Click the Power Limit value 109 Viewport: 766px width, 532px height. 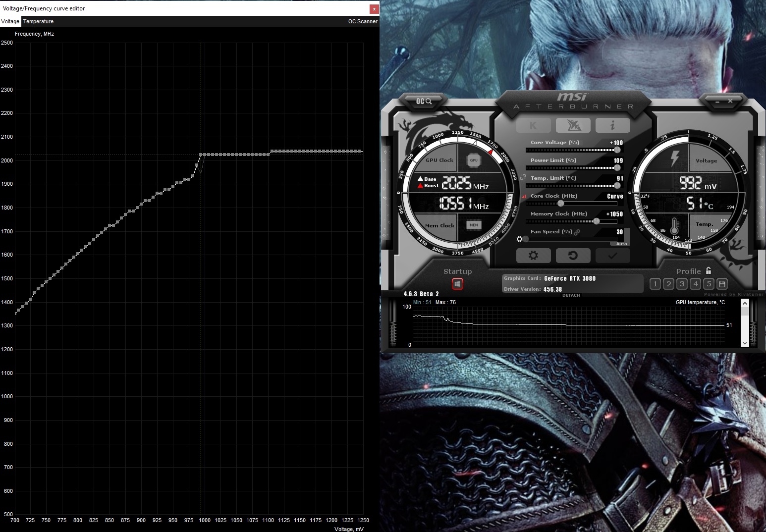[x=618, y=160]
